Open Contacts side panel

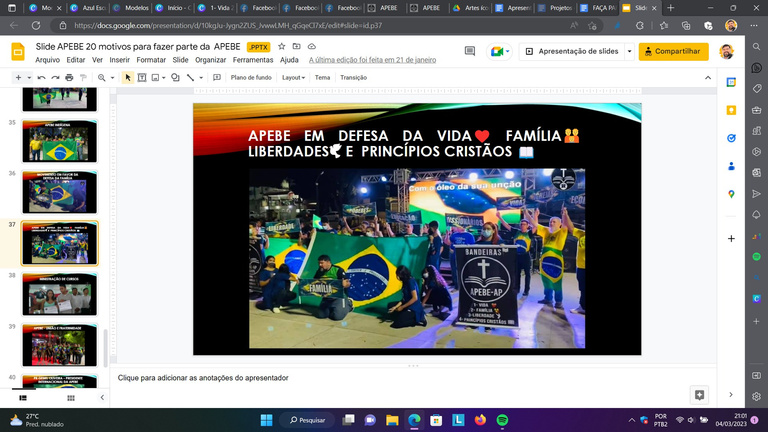click(731, 166)
